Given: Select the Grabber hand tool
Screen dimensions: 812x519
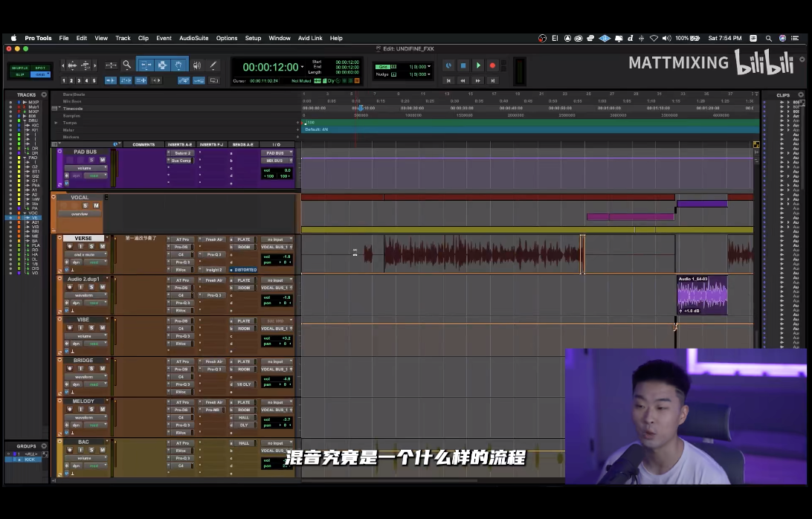Looking at the screenshot, I should [178, 65].
